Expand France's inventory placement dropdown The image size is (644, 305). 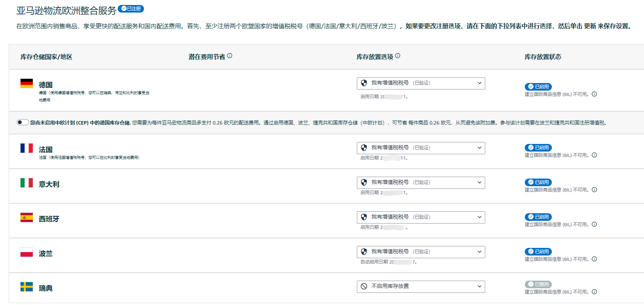coord(420,148)
